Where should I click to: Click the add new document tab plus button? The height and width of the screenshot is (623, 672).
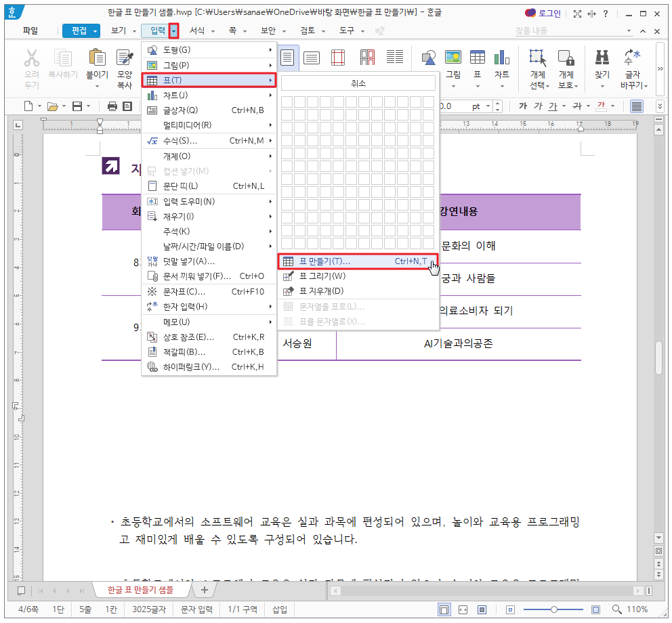(x=205, y=590)
